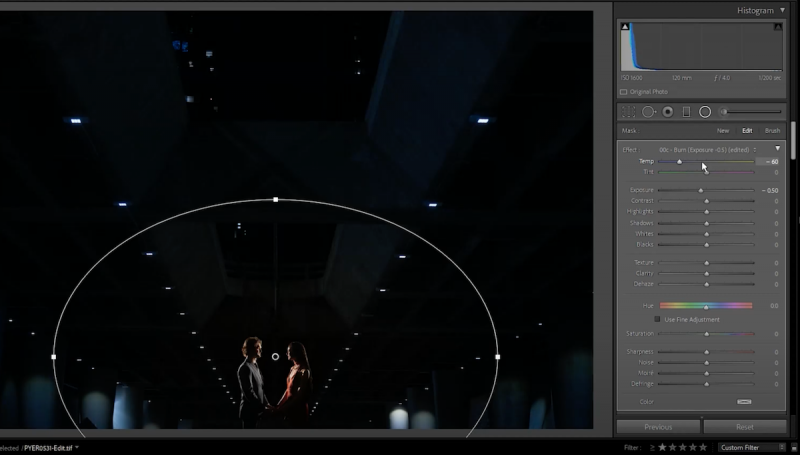Select the Crop Overlay tool
Viewport: 800px width, 455px height.
628,112
